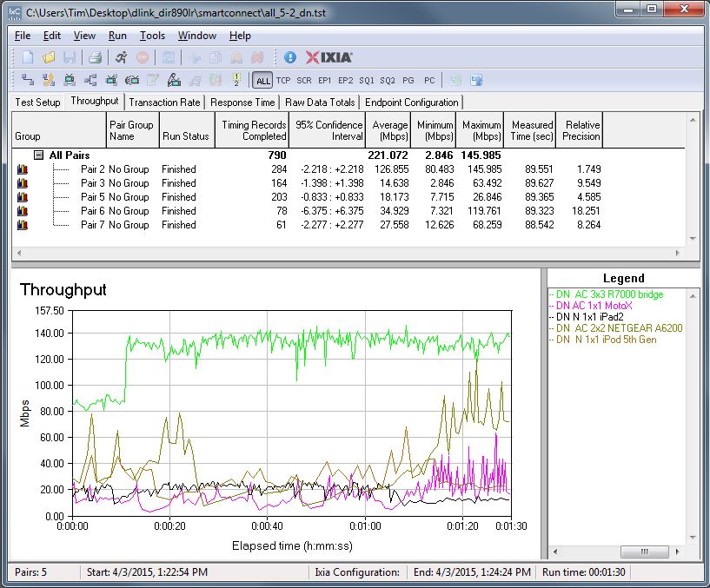Click the Relative Precision column header
Screen dimensions: 710x588
(x=580, y=130)
